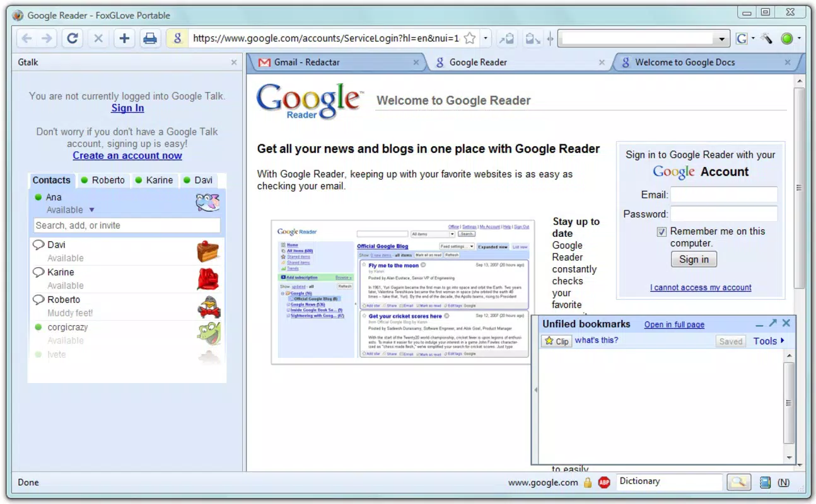This screenshot has width=816, height=504.
Task: Click the (N) status bar indicator
Action: tap(783, 483)
